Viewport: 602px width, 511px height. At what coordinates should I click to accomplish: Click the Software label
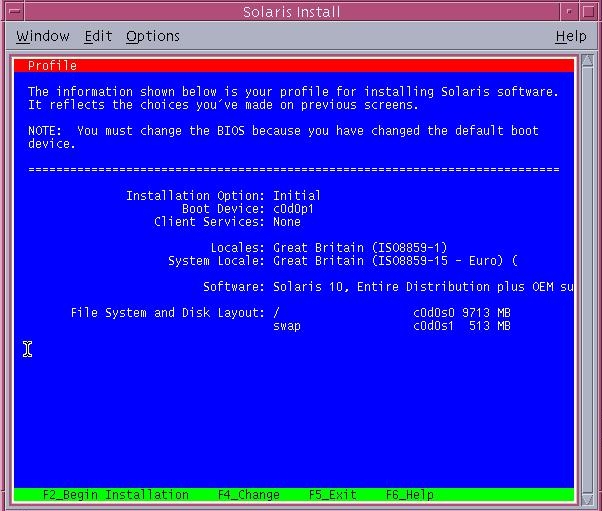pos(234,287)
